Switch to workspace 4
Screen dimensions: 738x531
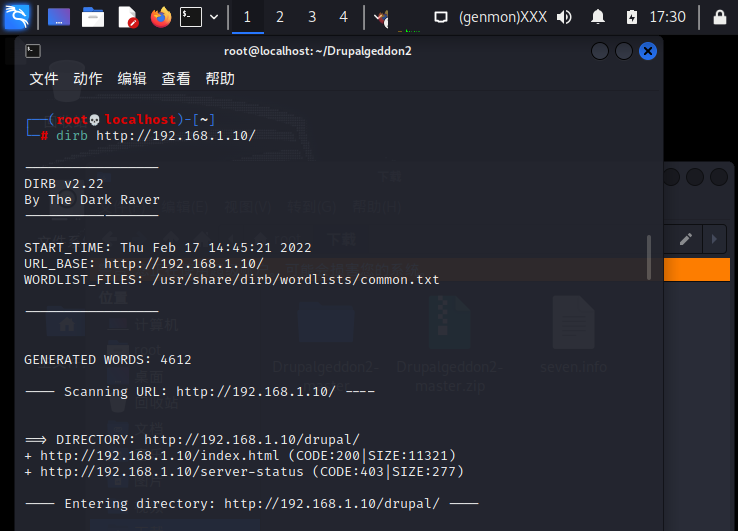(x=344, y=17)
